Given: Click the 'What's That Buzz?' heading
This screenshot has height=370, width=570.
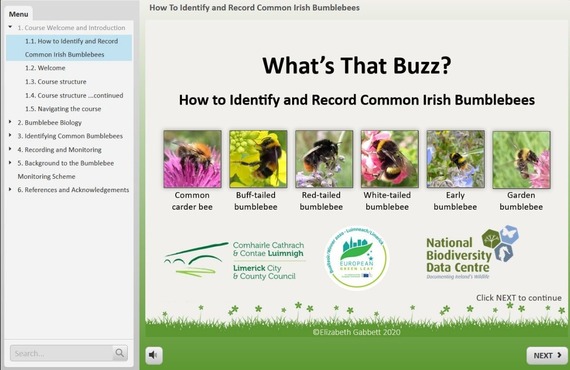Looking at the screenshot, I should click(x=357, y=65).
